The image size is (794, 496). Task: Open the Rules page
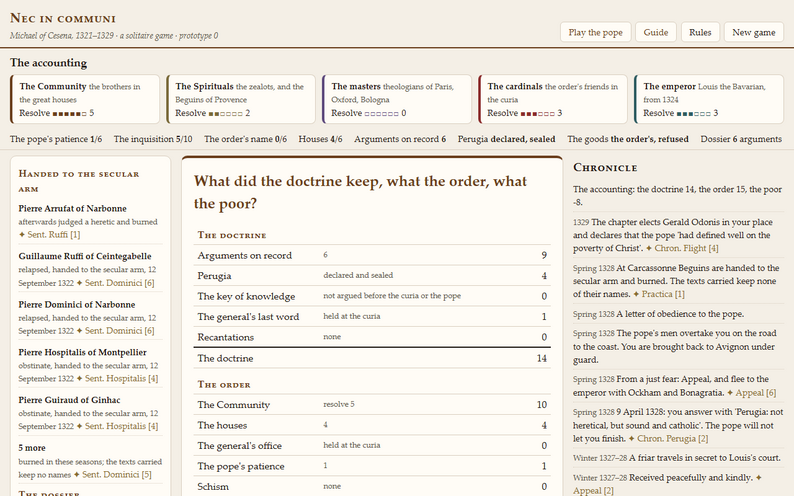tap(700, 32)
